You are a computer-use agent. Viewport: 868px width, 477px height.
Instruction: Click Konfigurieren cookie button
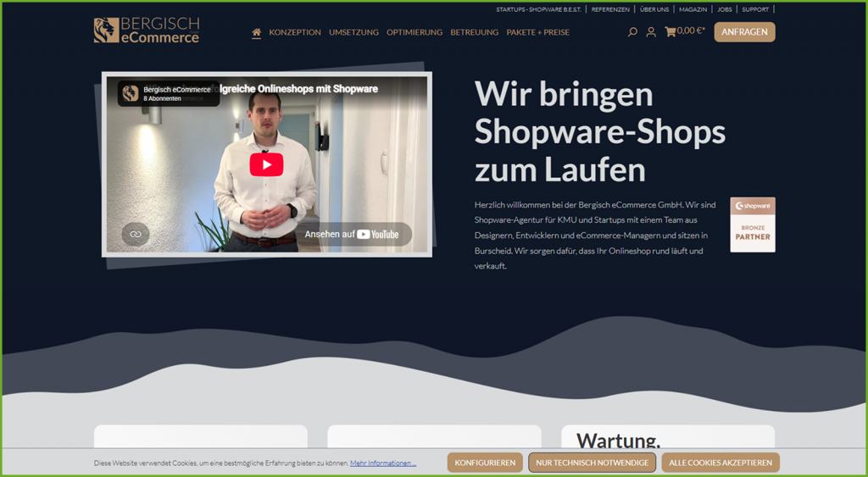click(485, 463)
